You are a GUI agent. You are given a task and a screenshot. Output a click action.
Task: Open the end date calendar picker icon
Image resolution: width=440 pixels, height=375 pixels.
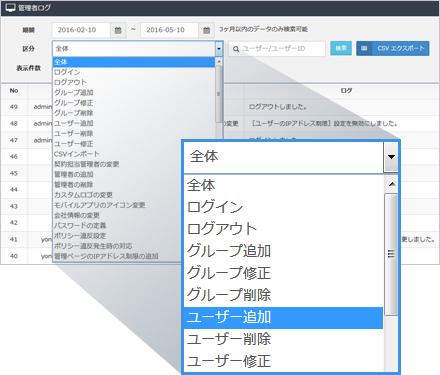click(207, 30)
